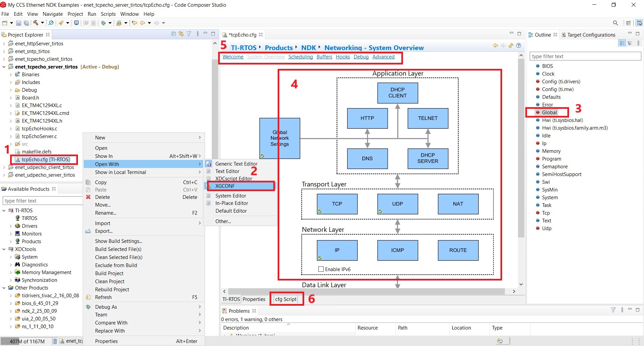
Task: Collapse the XDCtools node in Available Products
Action: 4,249
